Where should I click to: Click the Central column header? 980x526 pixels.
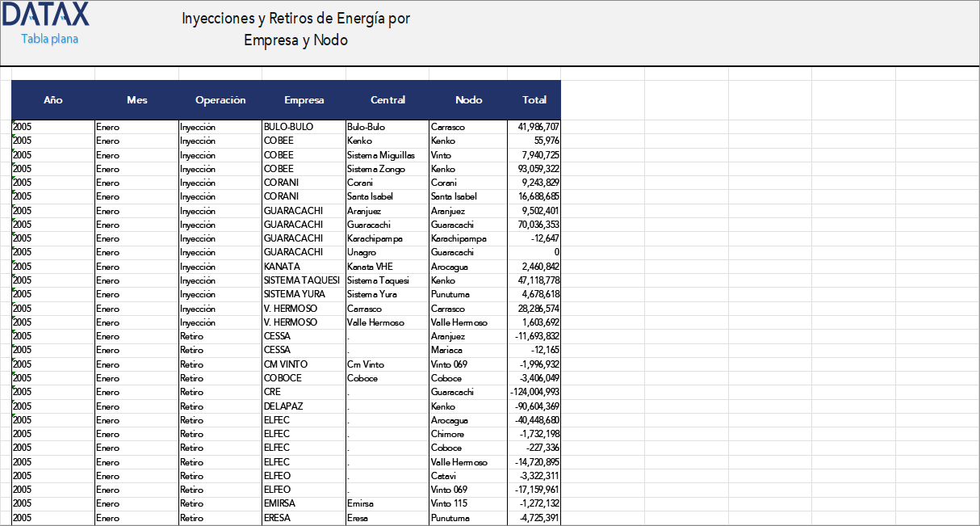coord(387,100)
